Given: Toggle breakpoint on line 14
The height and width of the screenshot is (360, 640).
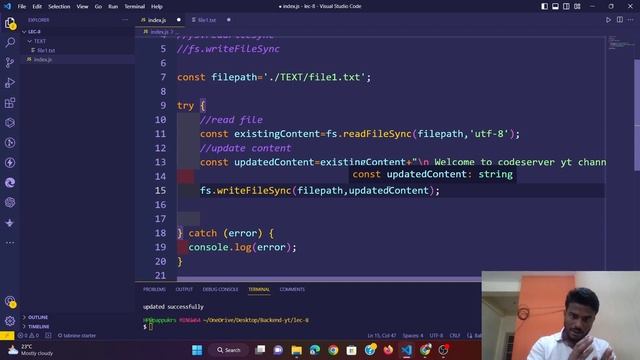Looking at the screenshot, I should pos(141,176).
